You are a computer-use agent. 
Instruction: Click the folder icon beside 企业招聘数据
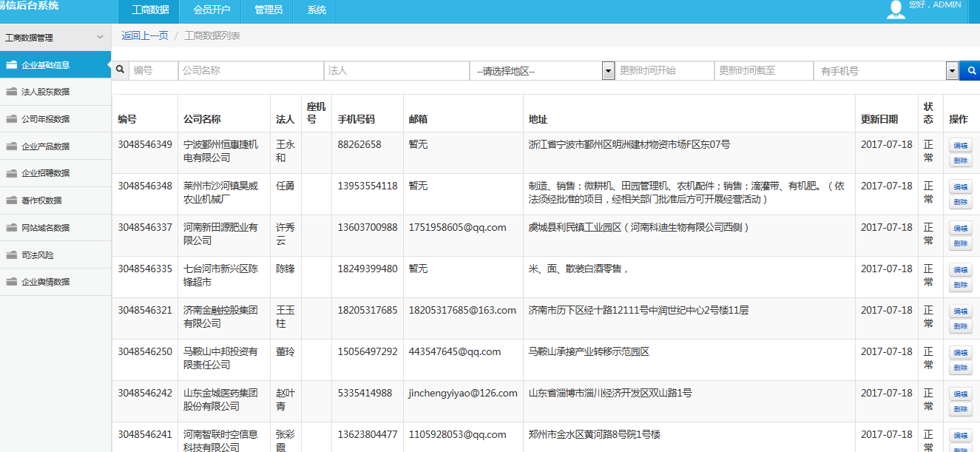[11, 173]
